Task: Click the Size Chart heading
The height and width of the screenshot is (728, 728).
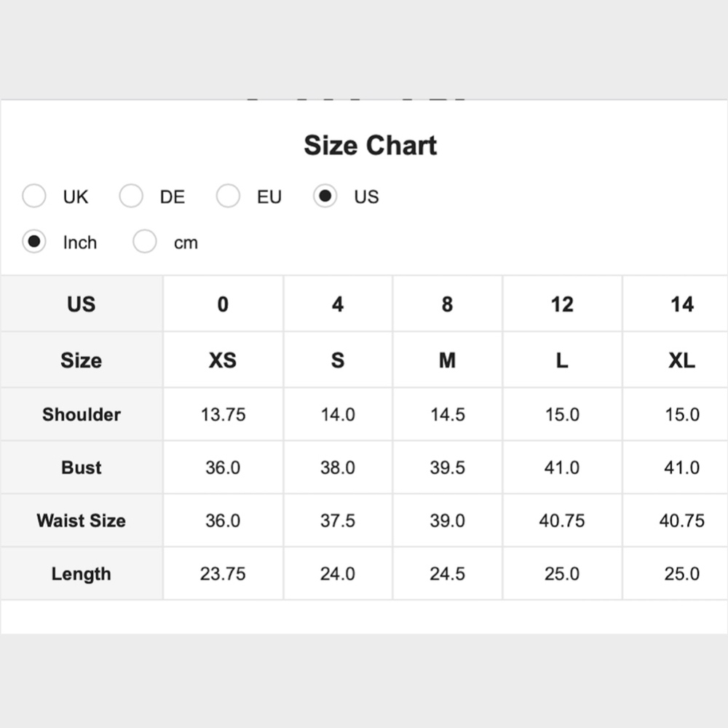Action: point(370,145)
